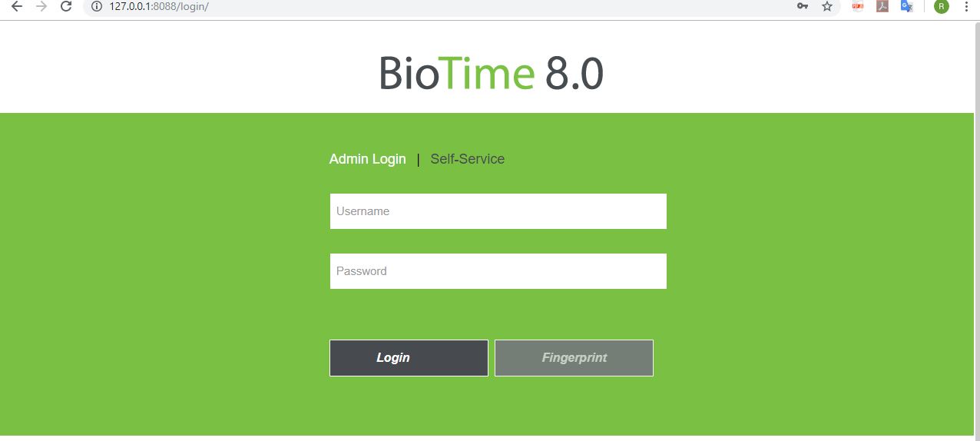
Task: Switch to the Admin Login tab
Action: click(367, 159)
